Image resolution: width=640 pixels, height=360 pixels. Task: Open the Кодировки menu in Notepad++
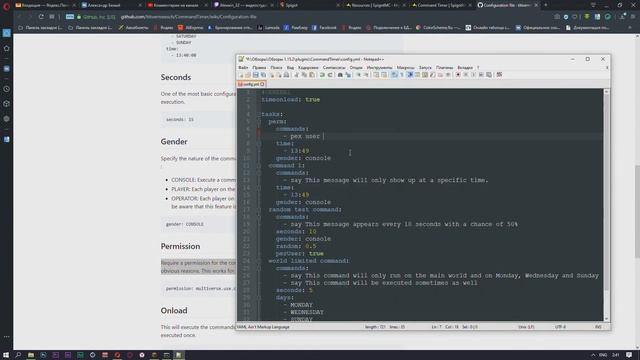tap(308, 68)
